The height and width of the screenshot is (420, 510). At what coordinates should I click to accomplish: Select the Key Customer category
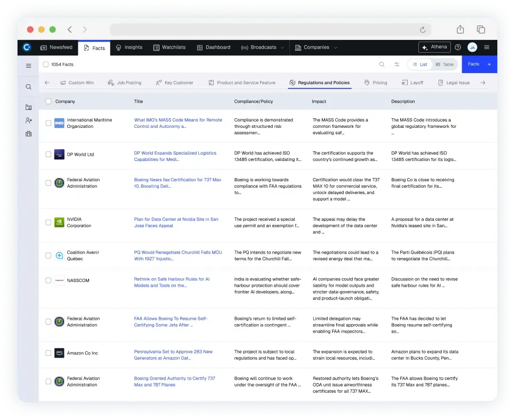(175, 83)
